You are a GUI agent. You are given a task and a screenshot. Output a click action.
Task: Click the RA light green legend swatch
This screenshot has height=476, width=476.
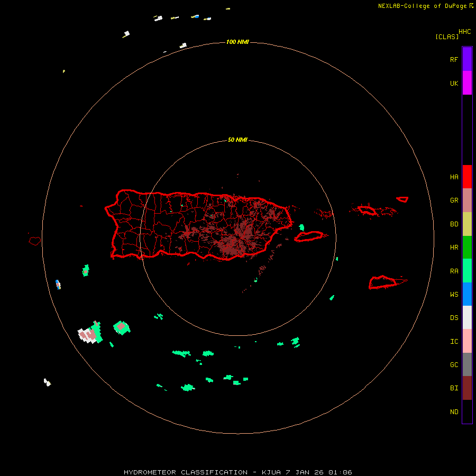[467, 271]
